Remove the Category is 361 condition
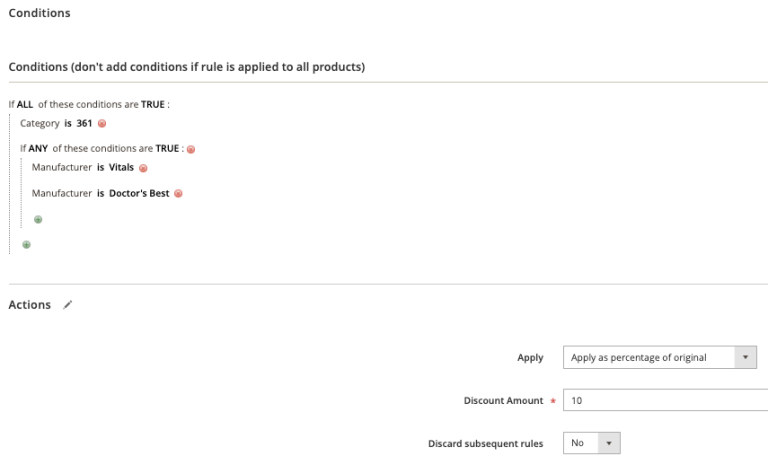 point(102,123)
